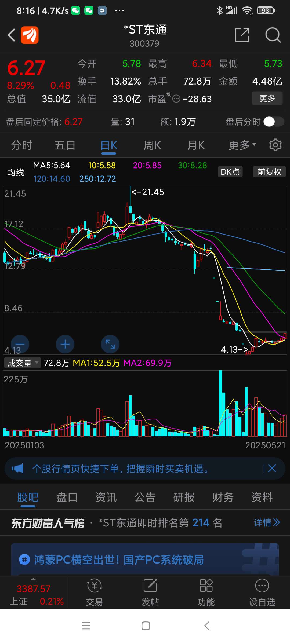Screen dimensions: 290x644
Task: Tap the tallest volume bar
Action: point(221,403)
